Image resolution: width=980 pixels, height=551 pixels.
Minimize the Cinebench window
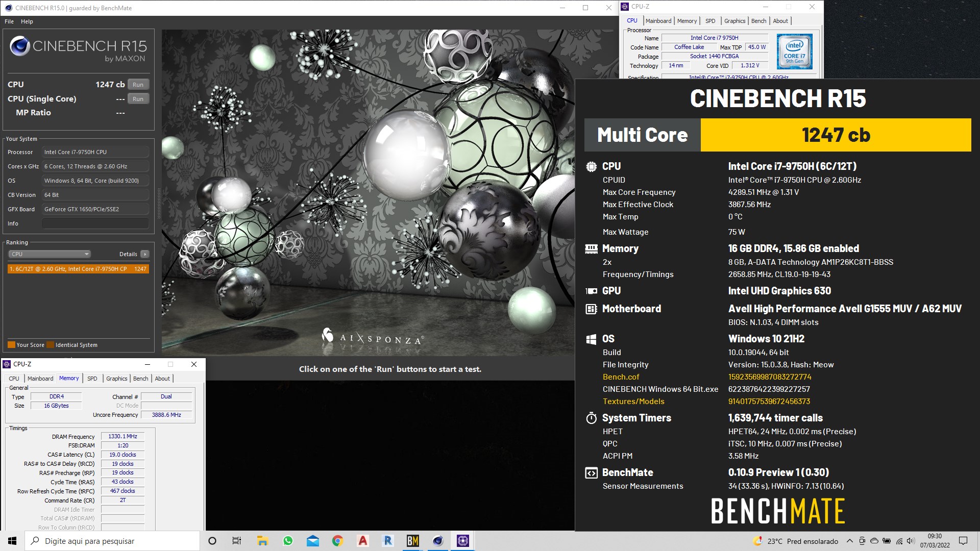pyautogui.click(x=562, y=8)
